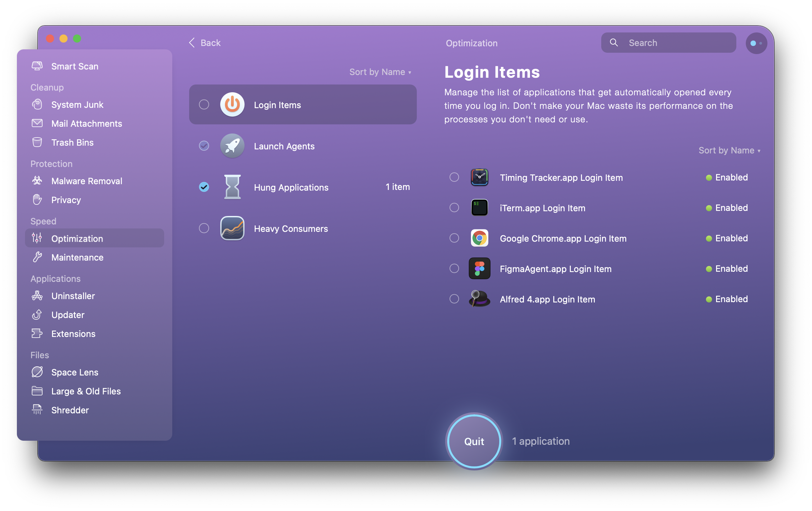This screenshot has height=511, width=812.
Task: Expand the Sort by Name dropdown on right
Action: (730, 150)
